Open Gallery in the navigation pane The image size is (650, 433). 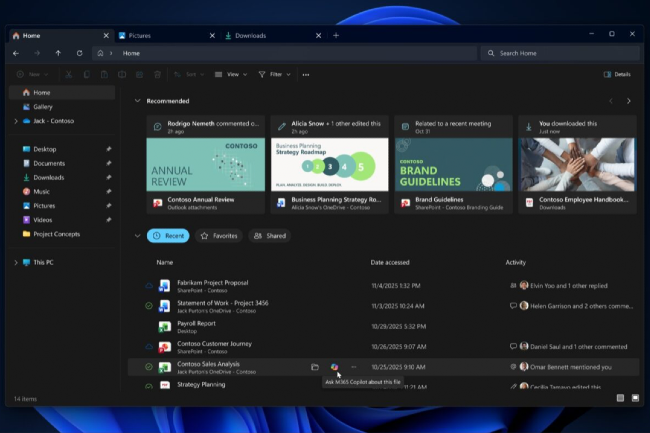(x=62, y=107)
